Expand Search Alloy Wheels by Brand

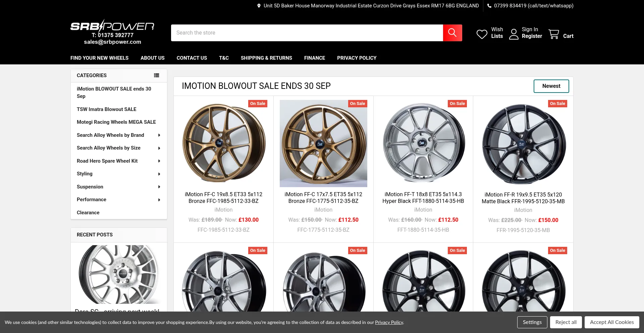coord(159,135)
